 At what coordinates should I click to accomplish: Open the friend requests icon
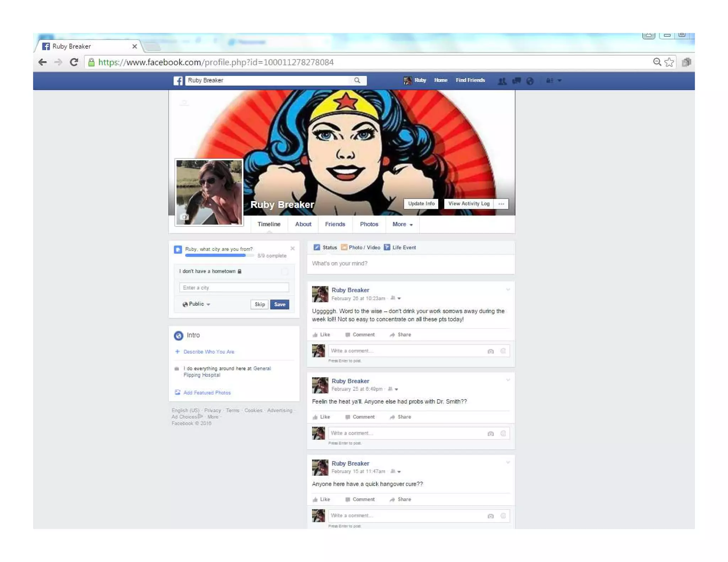click(x=502, y=81)
